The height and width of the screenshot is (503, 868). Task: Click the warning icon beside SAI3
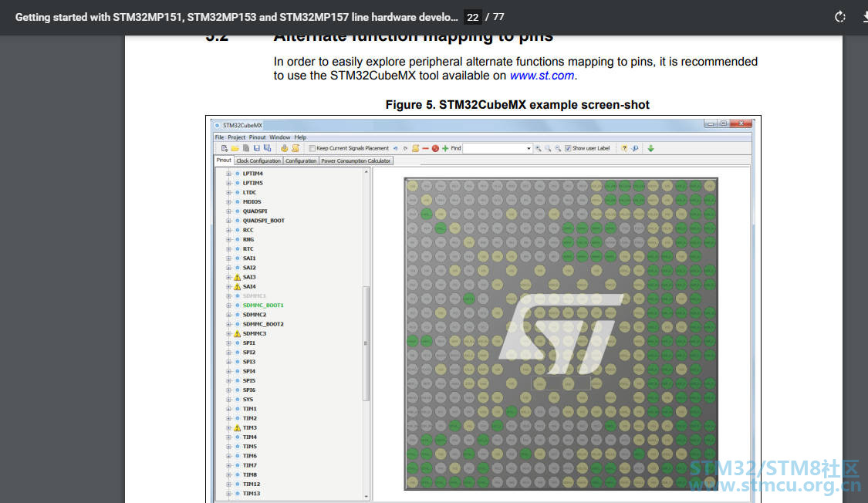pyautogui.click(x=238, y=277)
